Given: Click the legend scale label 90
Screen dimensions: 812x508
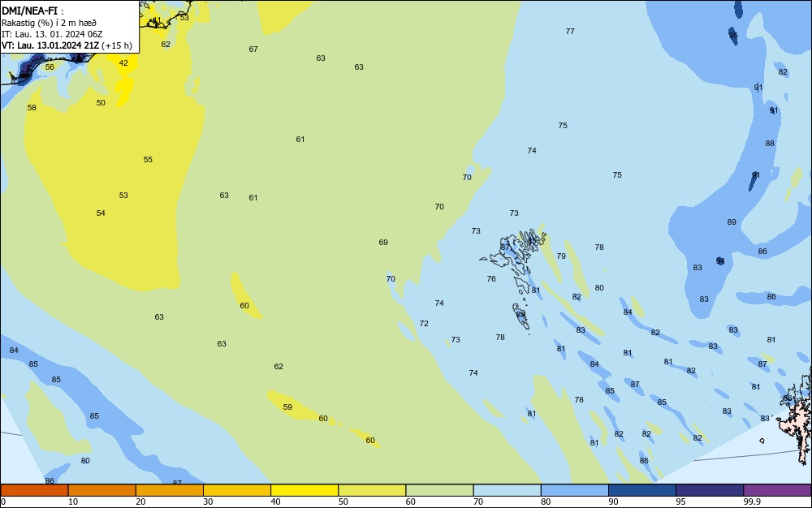Looking at the screenshot, I should [x=613, y=502].
